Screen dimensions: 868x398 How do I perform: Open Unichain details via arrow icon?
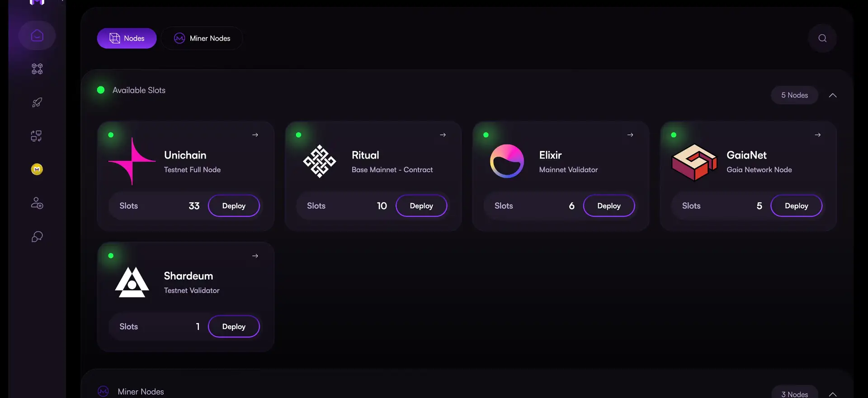[255, 135]
